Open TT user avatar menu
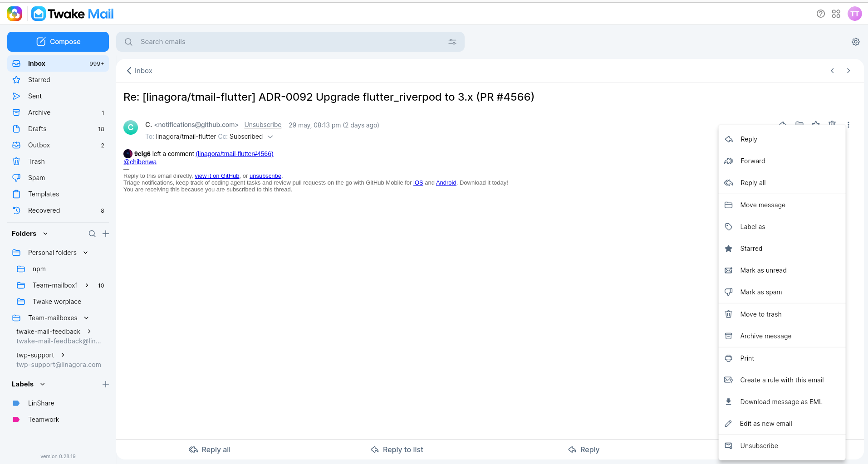 855,14
